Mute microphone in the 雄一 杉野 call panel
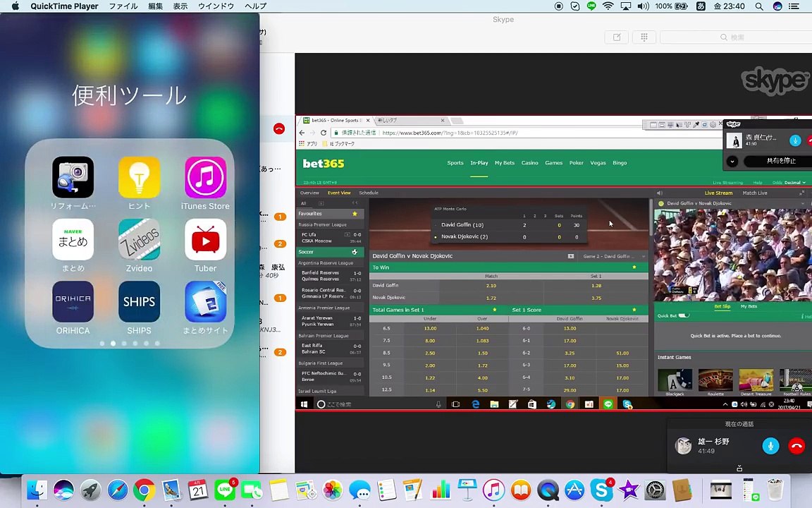The width and height of the screenshot is (812, 508). coord(770,446)
